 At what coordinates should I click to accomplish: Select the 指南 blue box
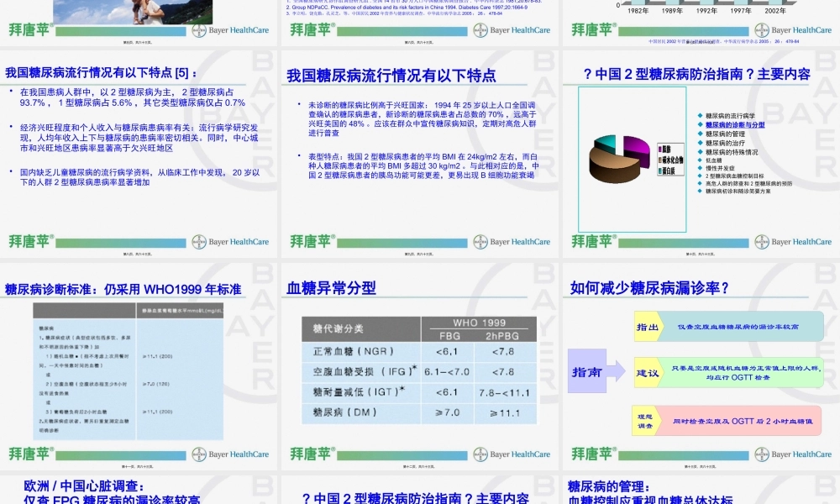point(589,371)
